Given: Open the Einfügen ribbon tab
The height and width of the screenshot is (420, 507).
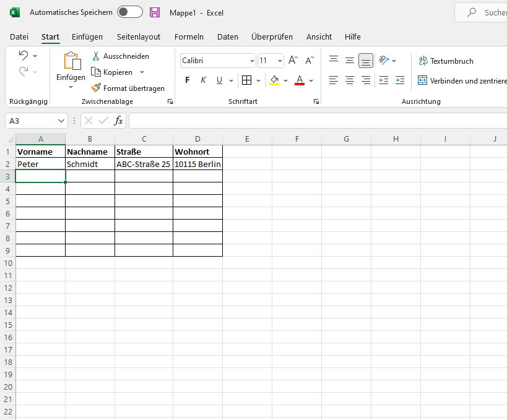Looking at the screenshot, I should coord(87,36).
